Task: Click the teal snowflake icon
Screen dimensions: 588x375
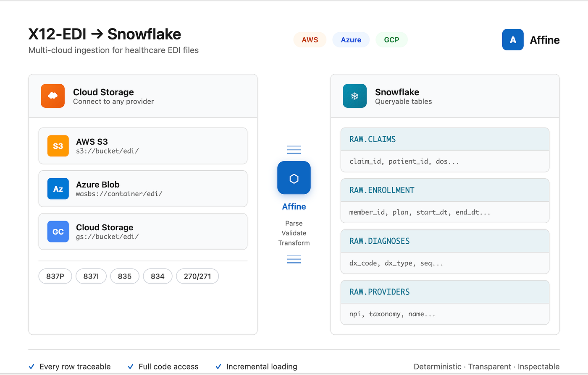Action: (x=355, y=96)
